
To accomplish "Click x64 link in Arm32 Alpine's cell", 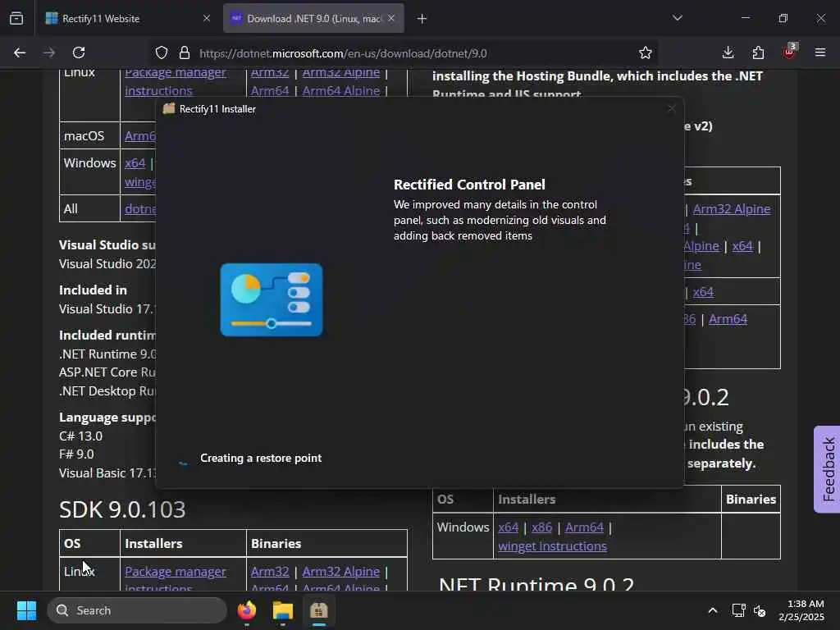I will tap(742, 246).
